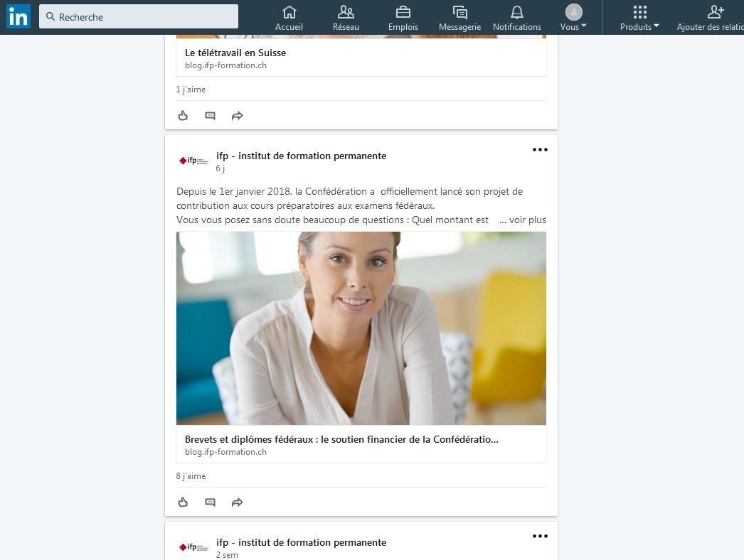Like the federal diplomas post

183,502
